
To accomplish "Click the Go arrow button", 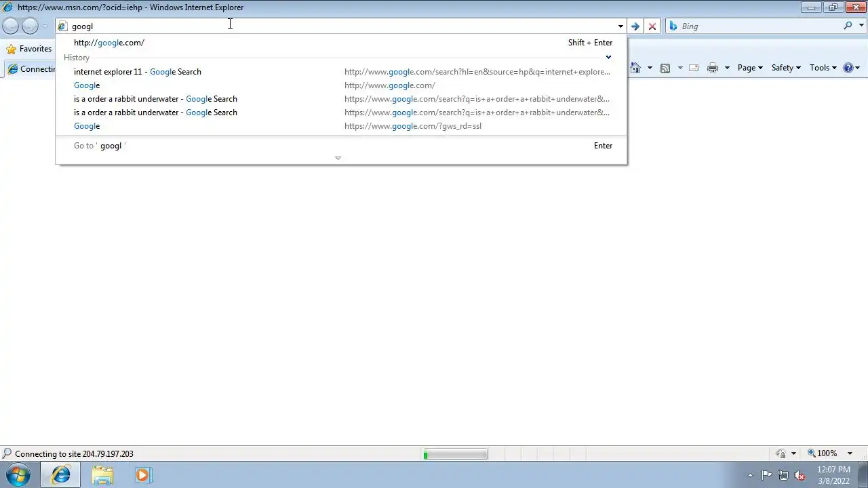I will point(635,26).
